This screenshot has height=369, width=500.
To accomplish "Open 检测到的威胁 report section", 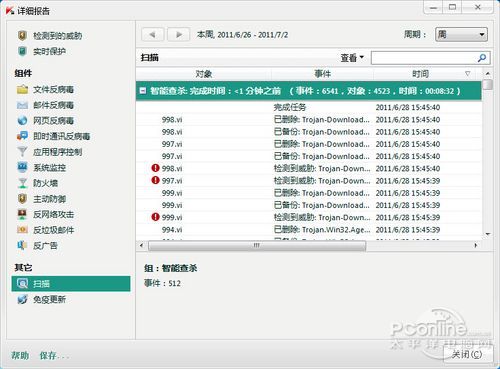I will [x=57, y=36].
